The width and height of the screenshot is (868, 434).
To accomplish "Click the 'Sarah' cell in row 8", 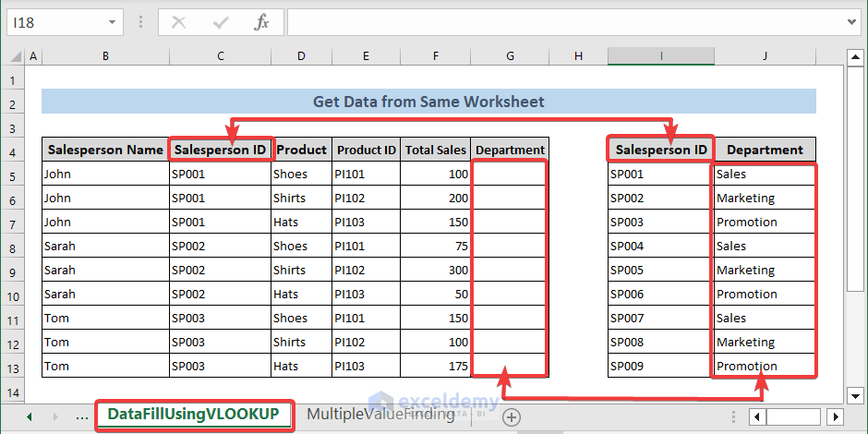I will tap(106, 246).
